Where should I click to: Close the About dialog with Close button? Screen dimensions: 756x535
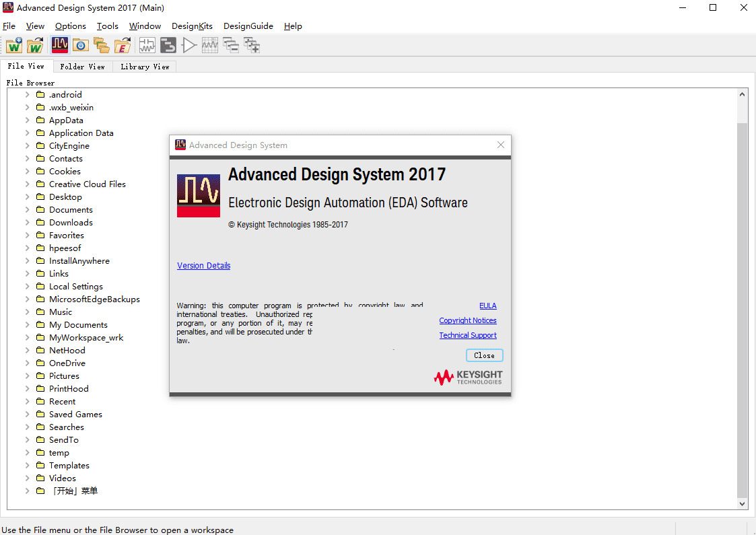pos(484,355)
